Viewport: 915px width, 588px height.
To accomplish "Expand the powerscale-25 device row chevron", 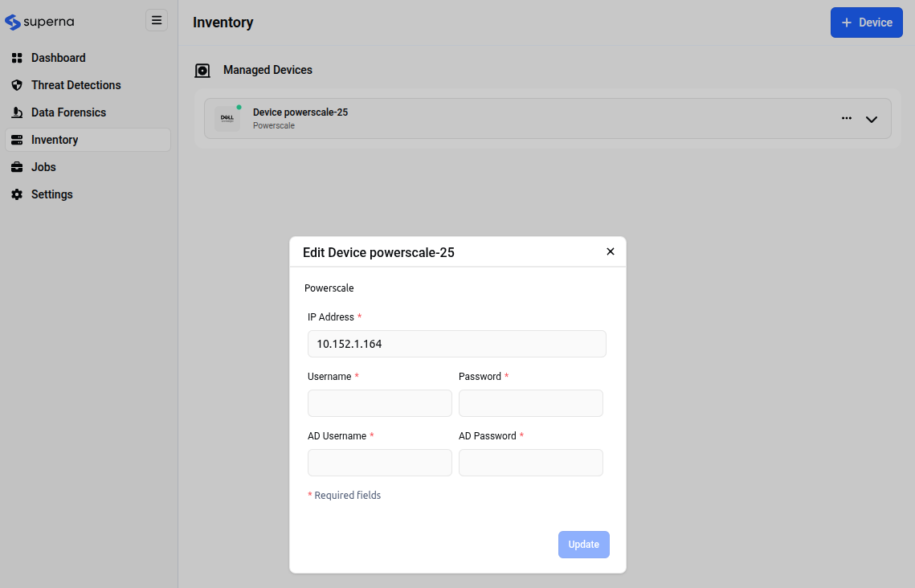I will 872,120.
